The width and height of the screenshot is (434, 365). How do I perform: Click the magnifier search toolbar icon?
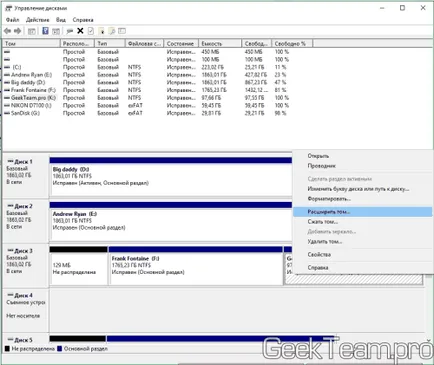(x=112, y=31)
